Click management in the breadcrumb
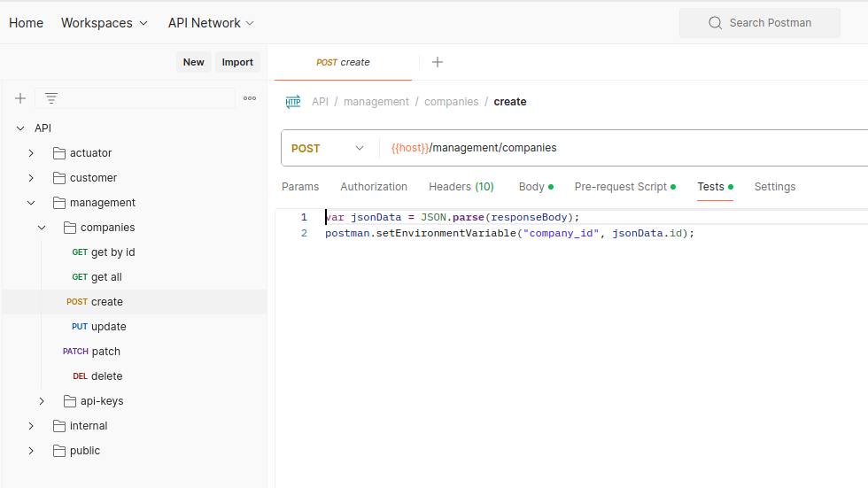Image resolution: width=868 pixels, height=488 pixels. coord(376,102)
